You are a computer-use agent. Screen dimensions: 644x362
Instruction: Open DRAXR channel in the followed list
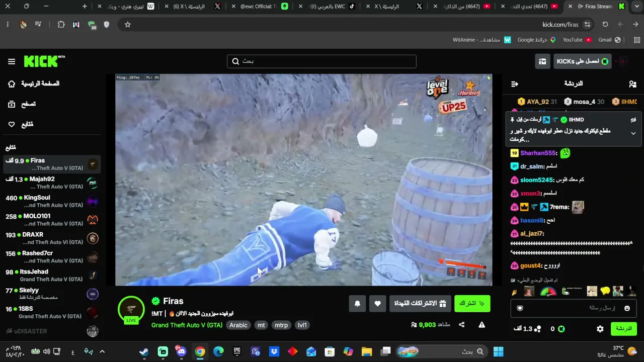(51, 238)
